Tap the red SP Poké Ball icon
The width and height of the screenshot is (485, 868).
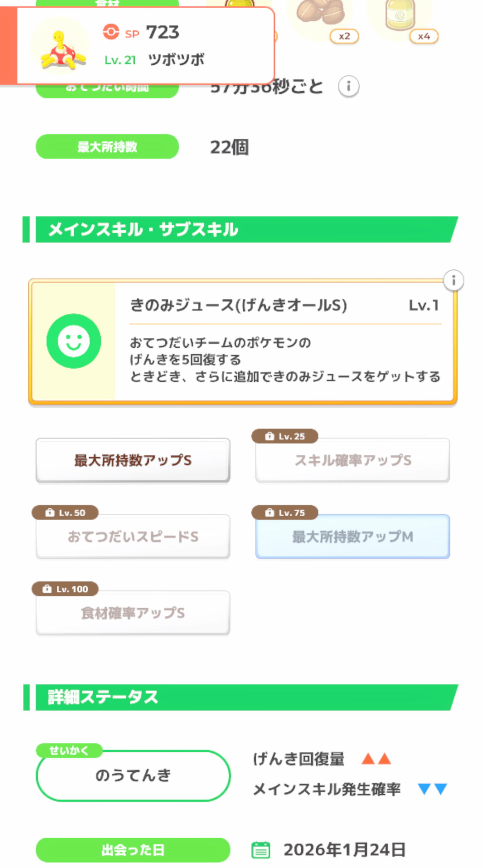tap(111, 32)
